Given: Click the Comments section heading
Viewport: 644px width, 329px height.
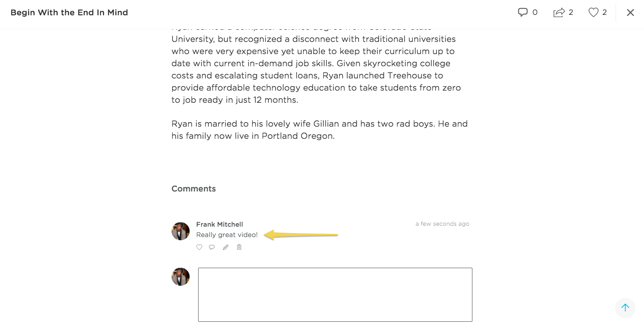Looking at the screenshot, I should (194, 189).
